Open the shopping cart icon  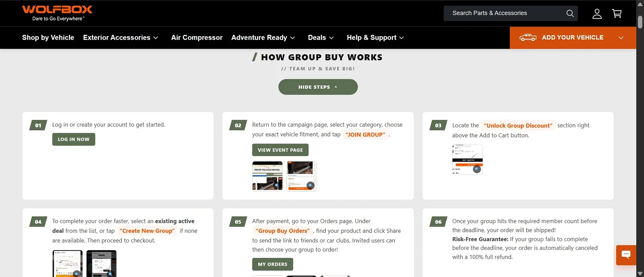tap(617, 14)
